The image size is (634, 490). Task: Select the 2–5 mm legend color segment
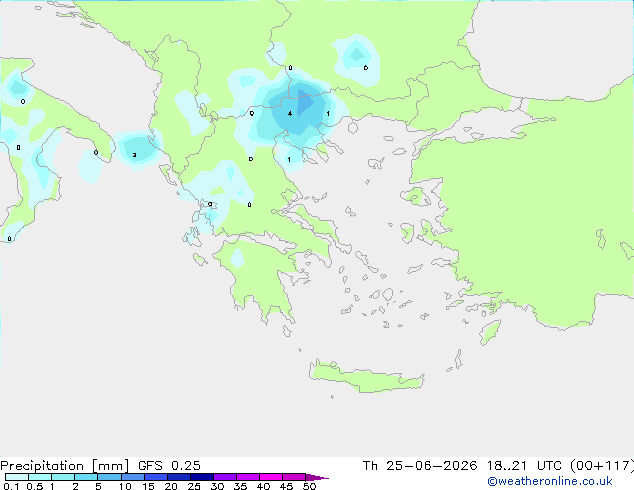click(x=86, y=477)
